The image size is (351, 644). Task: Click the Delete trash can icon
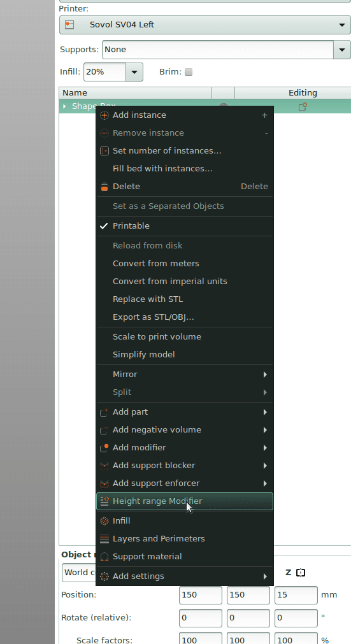[104, 187]
